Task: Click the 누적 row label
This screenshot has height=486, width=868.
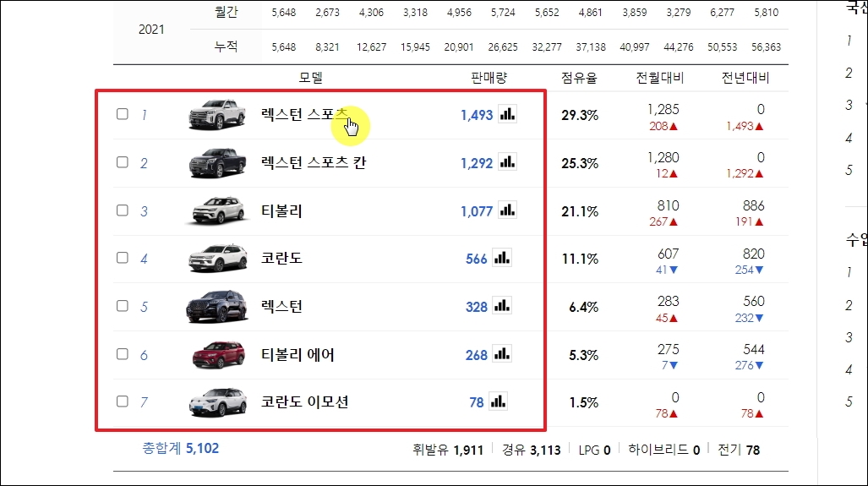Action: [x=226, y=46]
